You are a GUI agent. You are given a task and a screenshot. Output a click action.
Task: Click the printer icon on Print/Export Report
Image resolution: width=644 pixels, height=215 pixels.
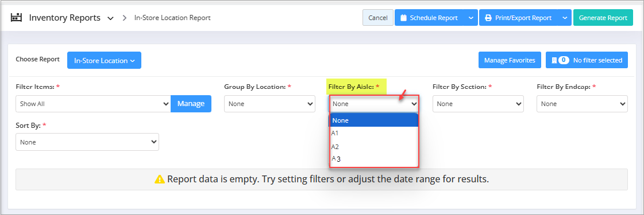488,18
